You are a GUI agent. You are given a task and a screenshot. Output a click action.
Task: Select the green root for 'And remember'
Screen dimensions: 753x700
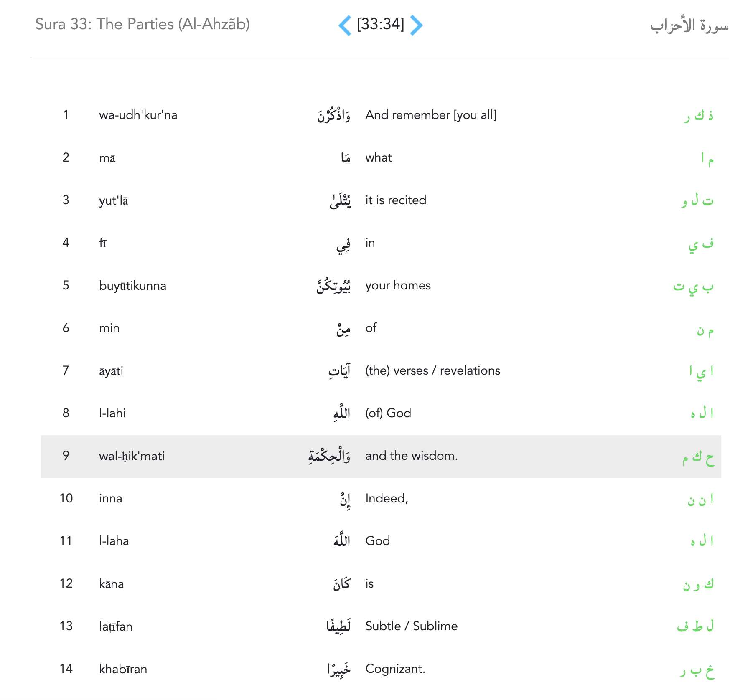(x=698, y=115)
